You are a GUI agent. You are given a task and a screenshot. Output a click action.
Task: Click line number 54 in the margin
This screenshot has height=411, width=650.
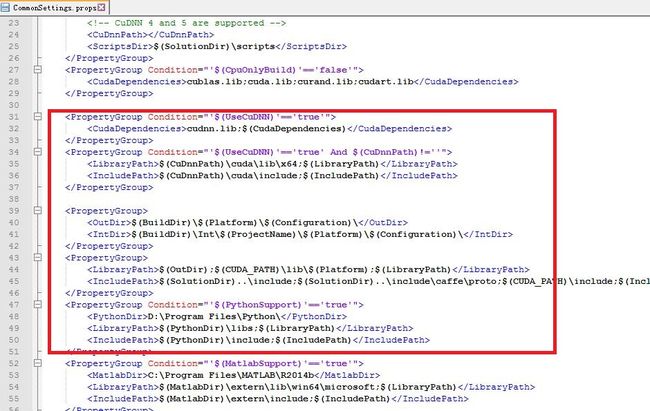[14, 387]
